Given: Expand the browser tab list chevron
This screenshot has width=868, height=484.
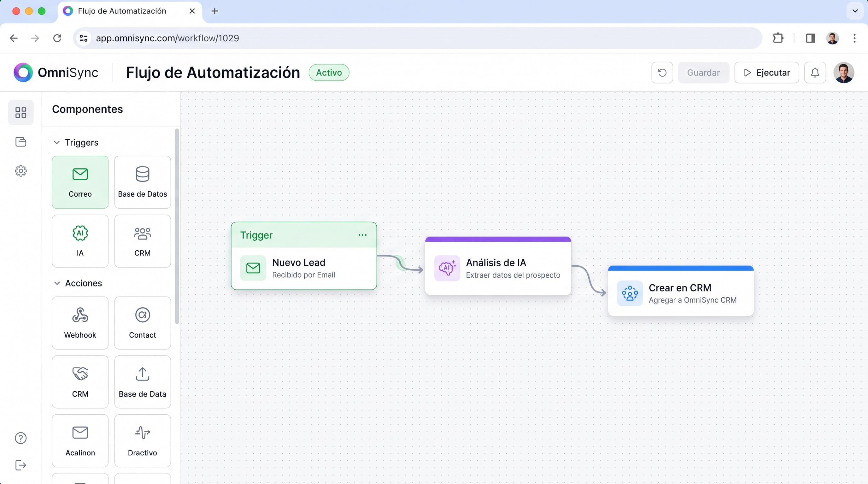Looking at the screenshot, I should coord(855,11).
